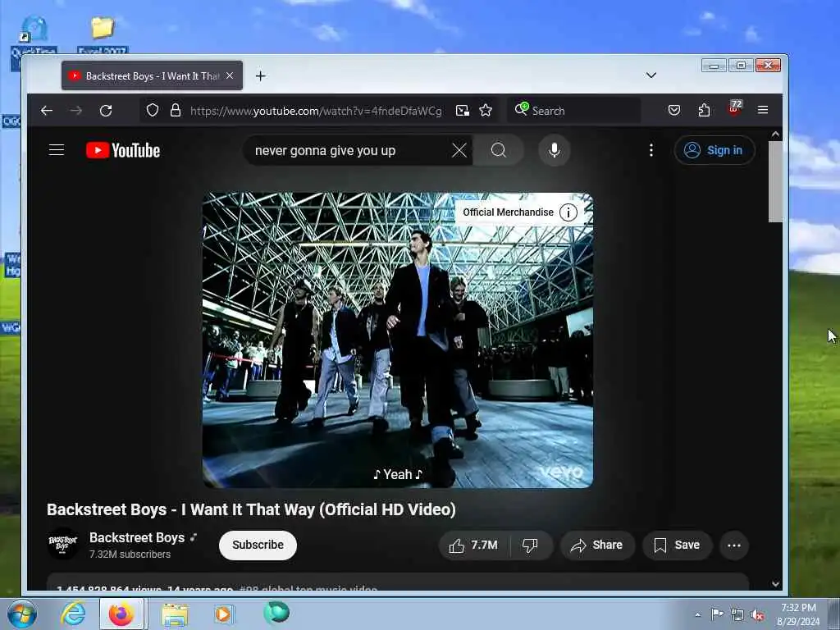
Task: Reload the page with the refresh icon
Action: pyautogui.click(x=106, y=111)
